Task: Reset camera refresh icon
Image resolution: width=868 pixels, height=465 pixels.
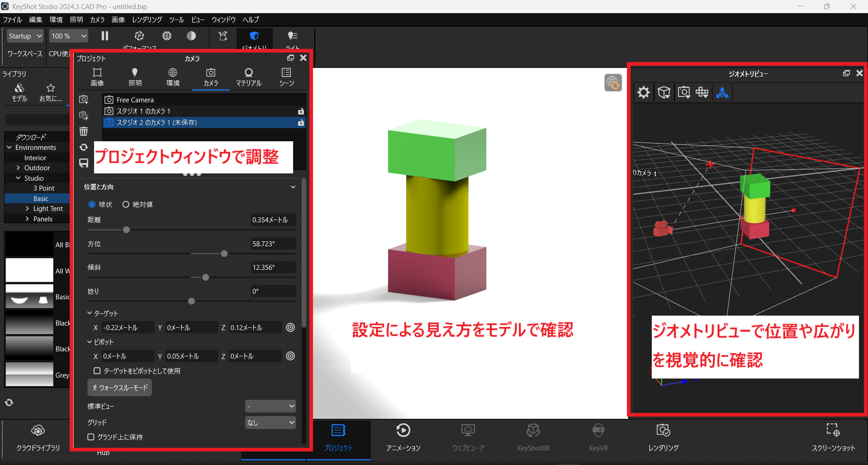Action: [84, 147]
